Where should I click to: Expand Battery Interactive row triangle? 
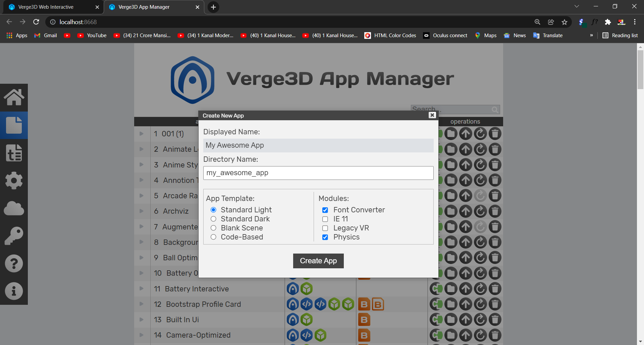[142, 288]
